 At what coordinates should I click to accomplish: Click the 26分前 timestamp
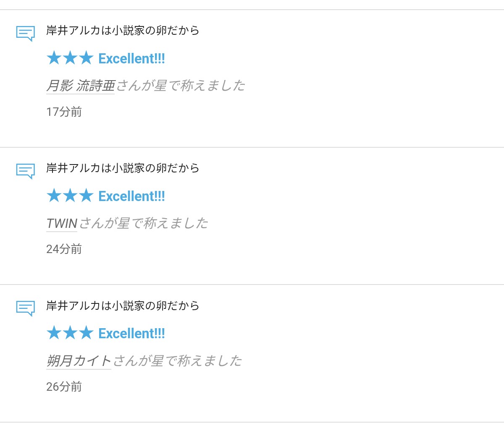pos(64,387)
